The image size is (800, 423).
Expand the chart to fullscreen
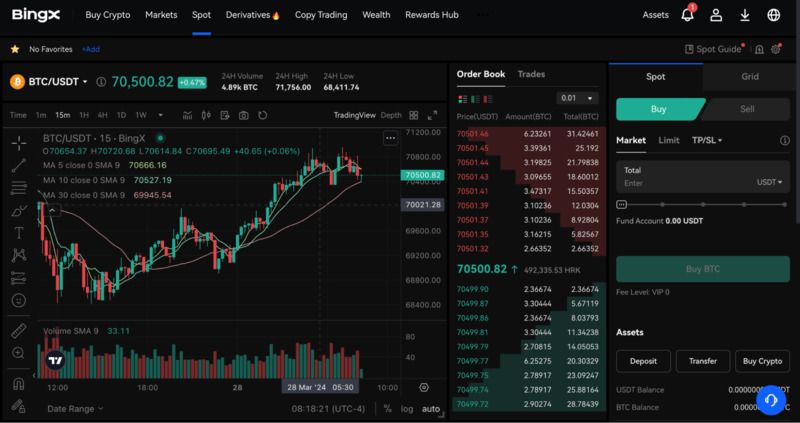pyautogui.click(x=432, y=115)
